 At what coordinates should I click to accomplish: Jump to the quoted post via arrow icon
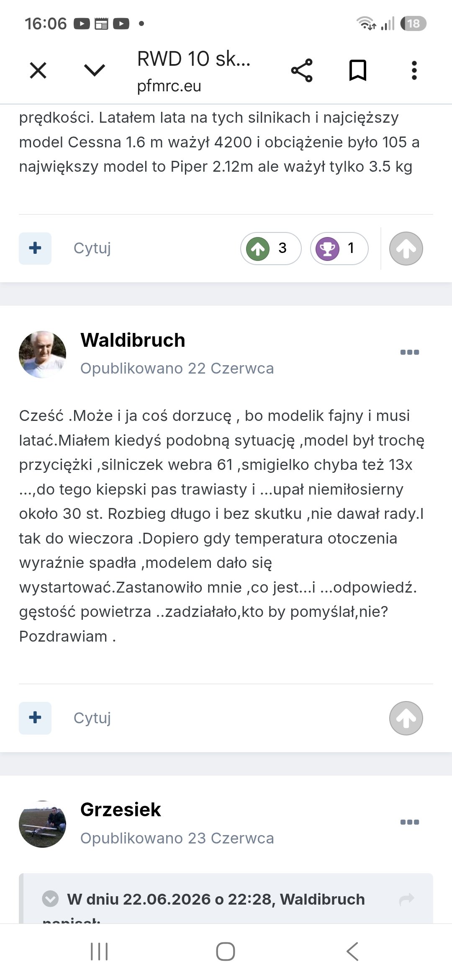(407, 899)
